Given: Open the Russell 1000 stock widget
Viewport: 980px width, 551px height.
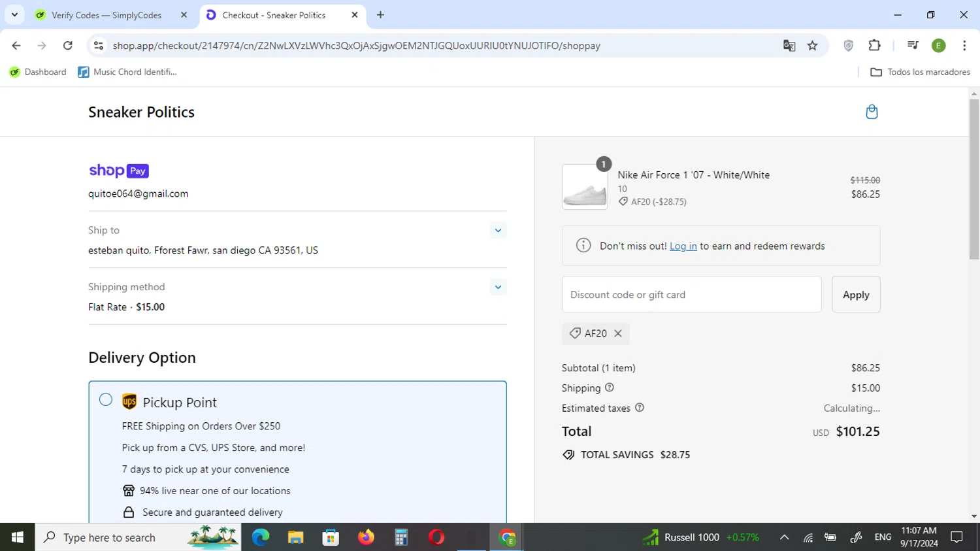Looking at the screenshot, I should tap(700, 537).
